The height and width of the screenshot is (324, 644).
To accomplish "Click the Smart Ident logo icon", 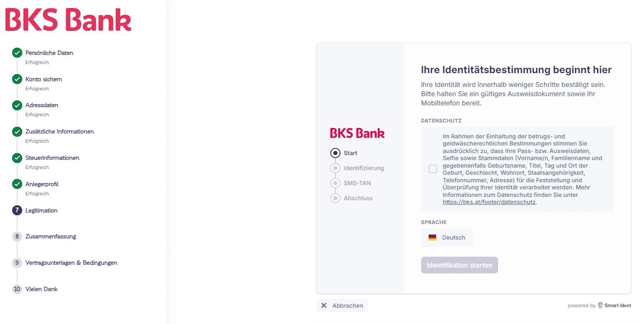I will tap(601, 306).
